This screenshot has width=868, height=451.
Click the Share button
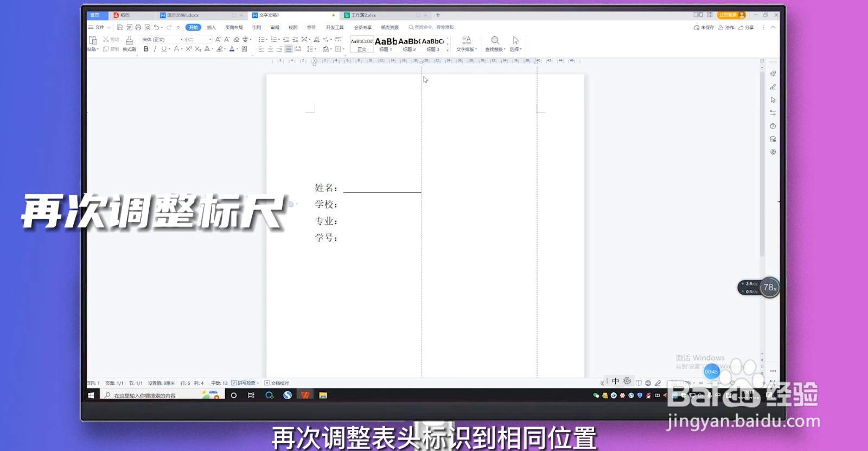click(746, 27)
